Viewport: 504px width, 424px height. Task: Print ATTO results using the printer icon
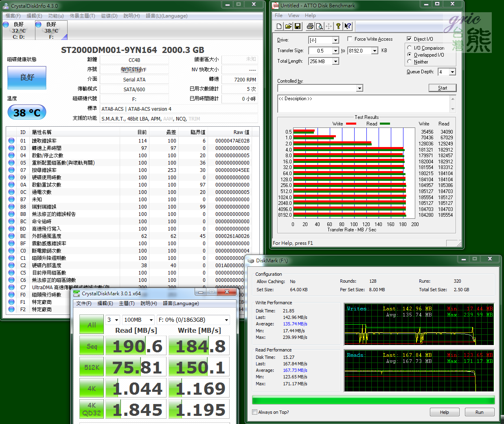point(310,26)
